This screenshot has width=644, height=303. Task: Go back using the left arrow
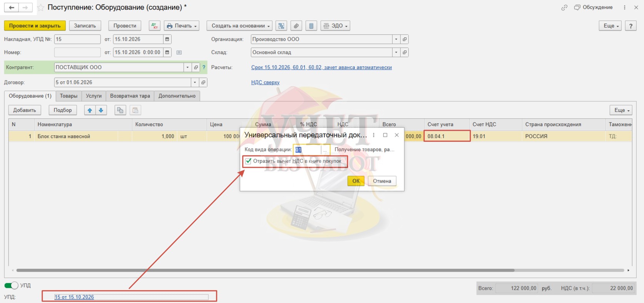point(12,8)
